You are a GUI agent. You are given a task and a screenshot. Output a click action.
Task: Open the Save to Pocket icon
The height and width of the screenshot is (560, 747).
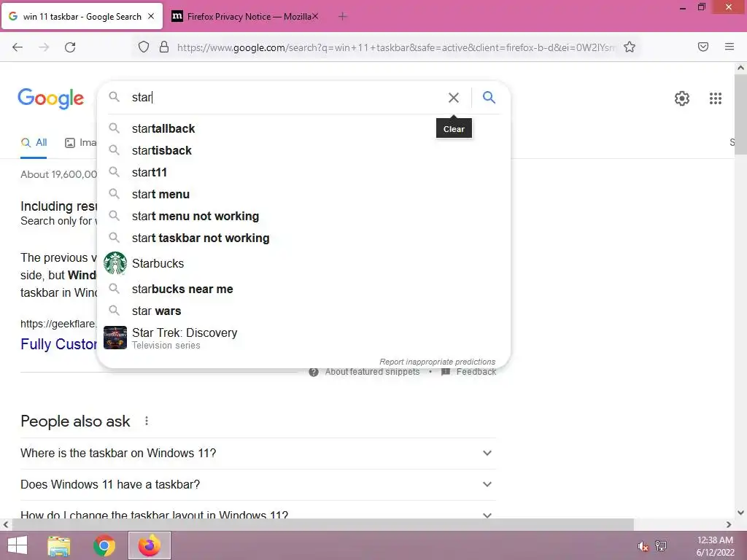pyautogui.click(x=703, y=47)
